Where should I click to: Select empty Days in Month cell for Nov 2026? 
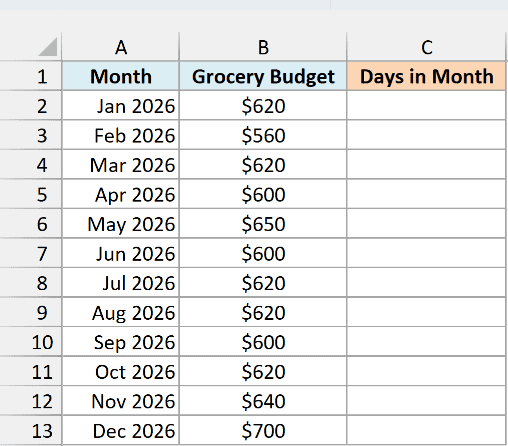426,400
